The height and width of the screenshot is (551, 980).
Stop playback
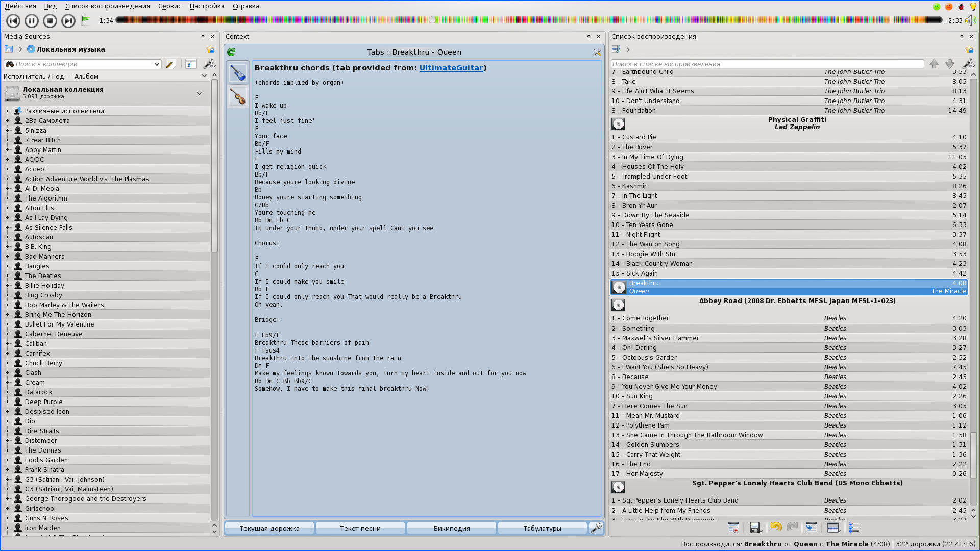coord(50,21)
